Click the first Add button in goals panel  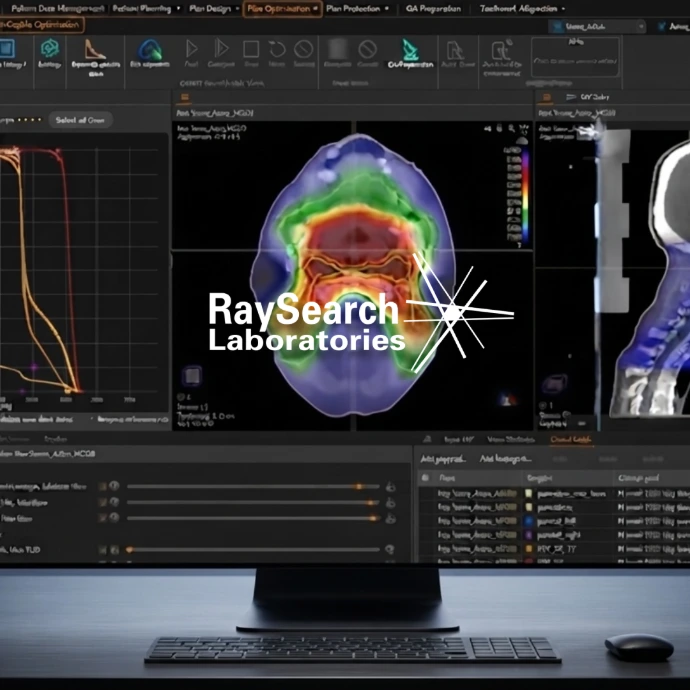[442, 459]
